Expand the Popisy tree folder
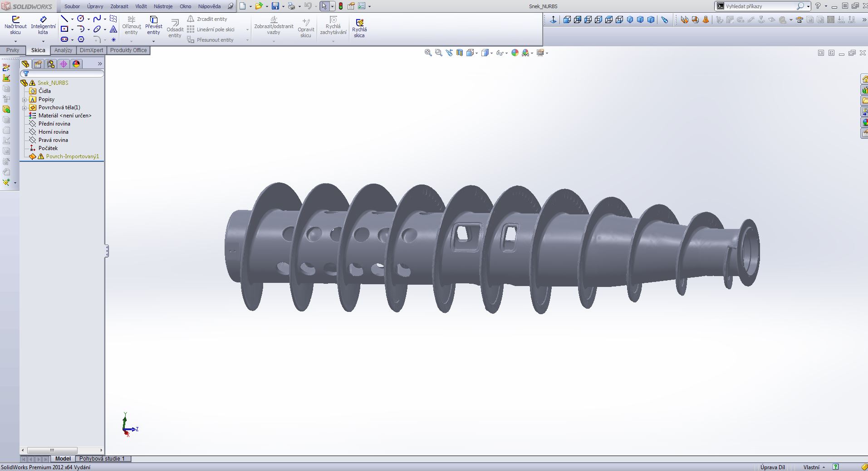The image size is (868, 471). tap(25, 99)
